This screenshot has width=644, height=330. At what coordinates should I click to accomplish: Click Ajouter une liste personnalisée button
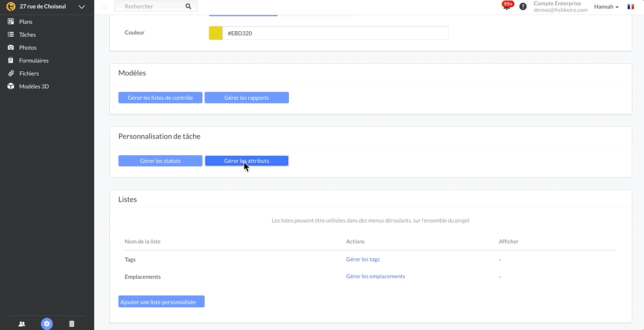click(161, 302)
